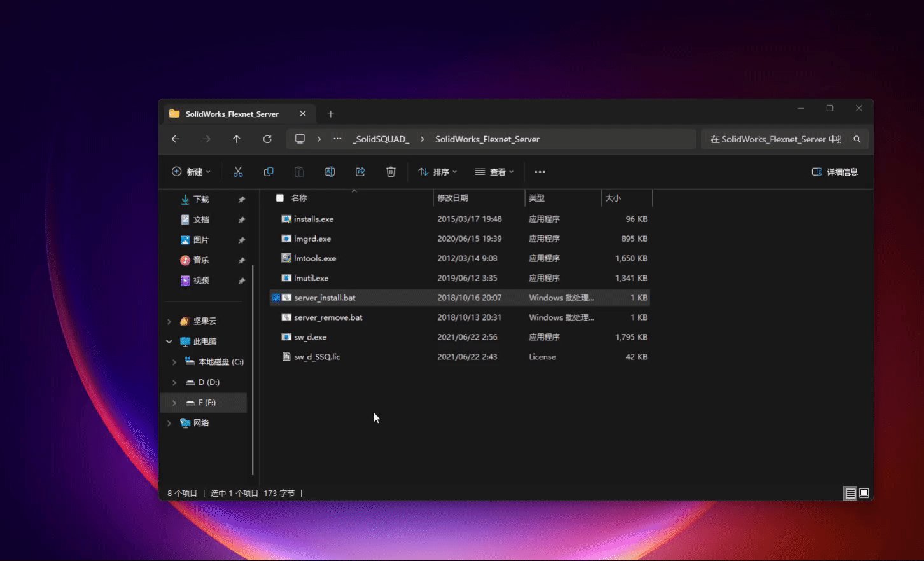924x561 pixels.
Task: Click the lmtools.exe file icon
Action: tap(286, 258)
